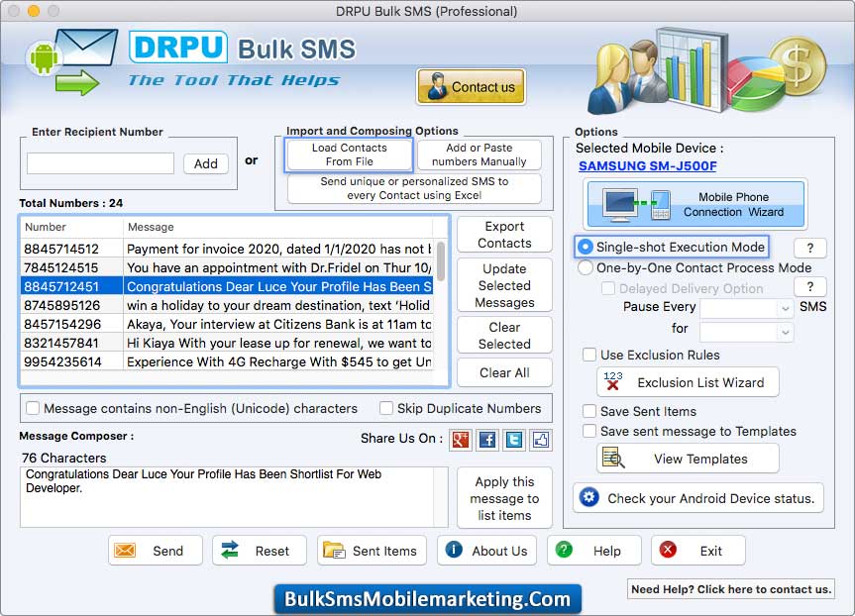Select the row for number 8845712451

[227, 287]
